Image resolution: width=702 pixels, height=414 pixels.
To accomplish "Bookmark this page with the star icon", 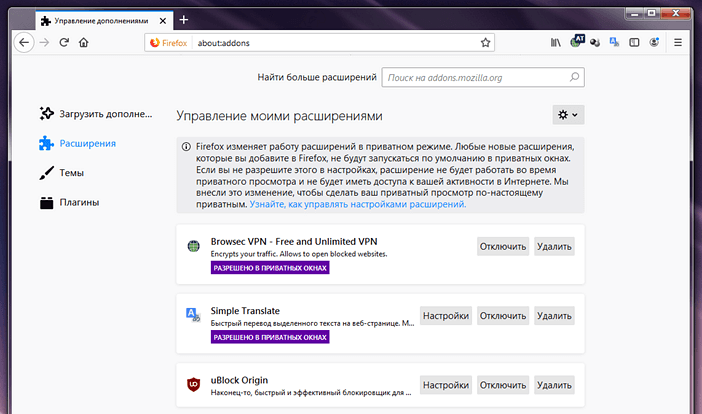I will pyautogui.click(x=485, y=43).
